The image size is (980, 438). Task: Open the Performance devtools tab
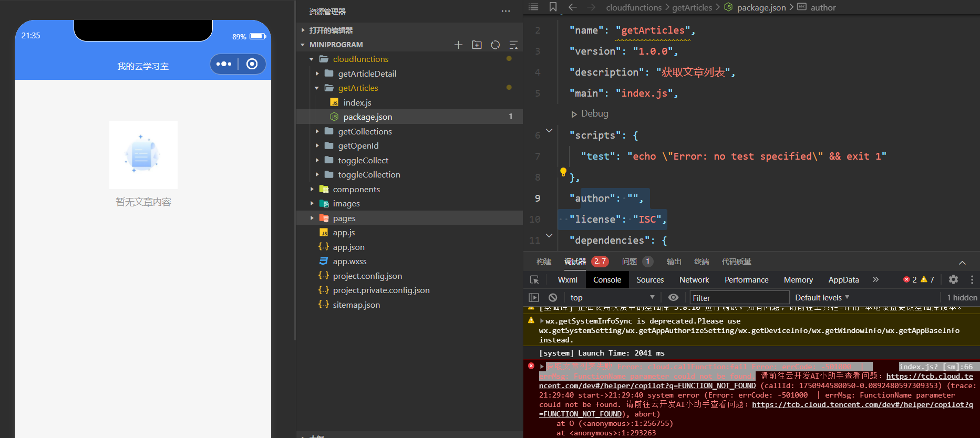click(x=746, y=280)
